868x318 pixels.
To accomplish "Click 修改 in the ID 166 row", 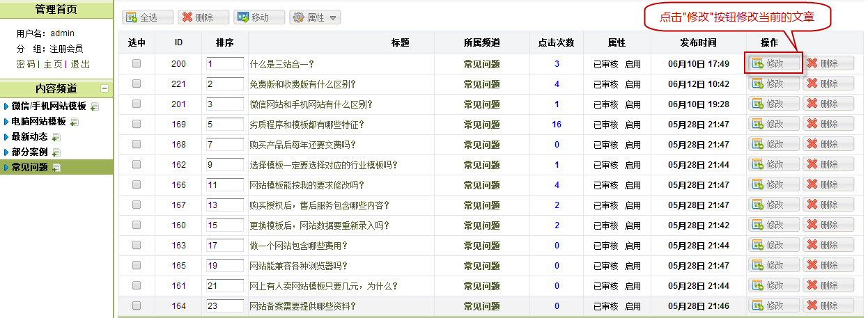I will click(x=773, y=184).
